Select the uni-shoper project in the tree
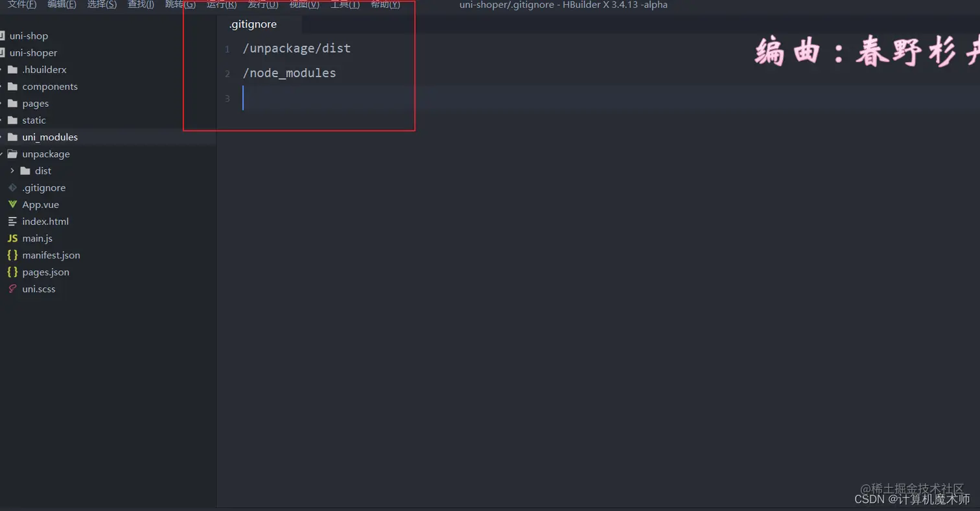The height and width of the screenshot is (511, 980). point(33,52)
